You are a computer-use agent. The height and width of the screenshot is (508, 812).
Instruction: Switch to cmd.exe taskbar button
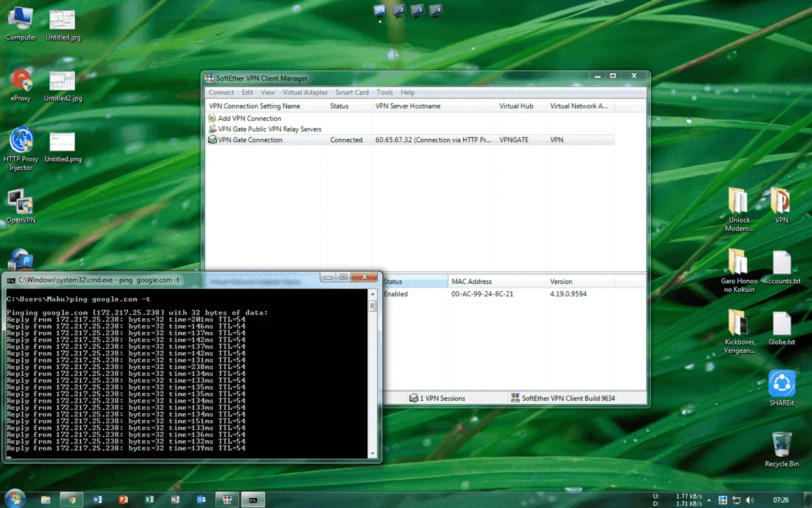(x=252, y=499)
